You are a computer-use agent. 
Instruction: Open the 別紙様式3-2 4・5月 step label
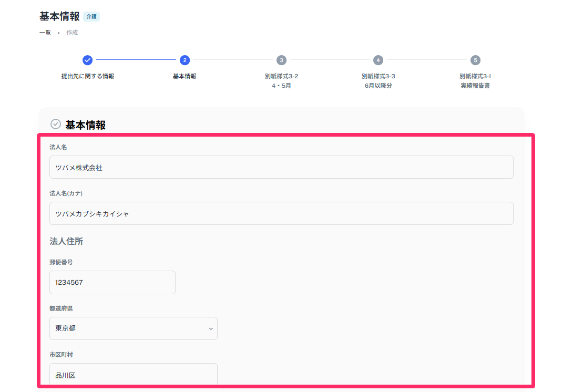pos(282,81)
